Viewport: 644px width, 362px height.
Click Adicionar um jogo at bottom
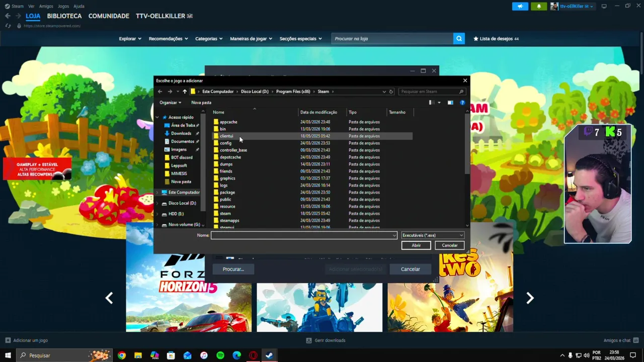coord(26,340)
